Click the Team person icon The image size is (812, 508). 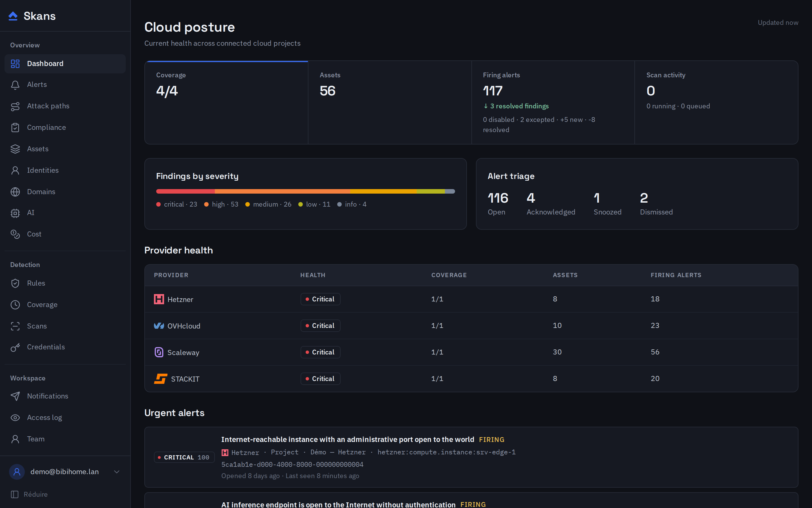15,439
